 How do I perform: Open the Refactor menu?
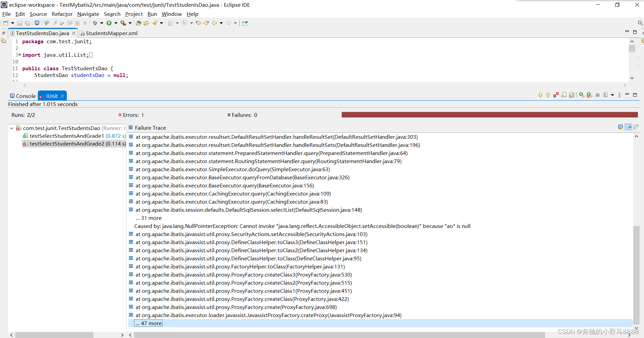tap(62, 14)
